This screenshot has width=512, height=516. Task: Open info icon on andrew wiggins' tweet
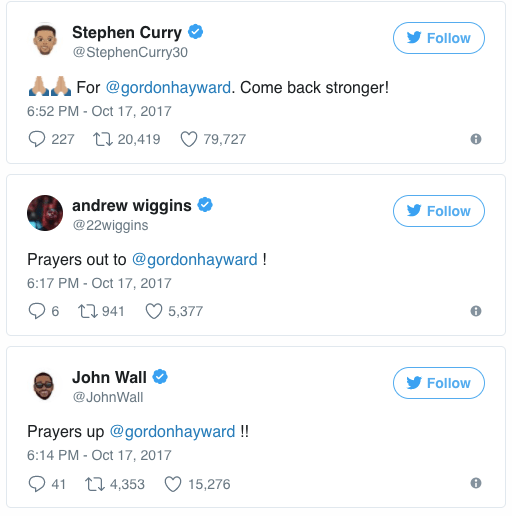476,311
